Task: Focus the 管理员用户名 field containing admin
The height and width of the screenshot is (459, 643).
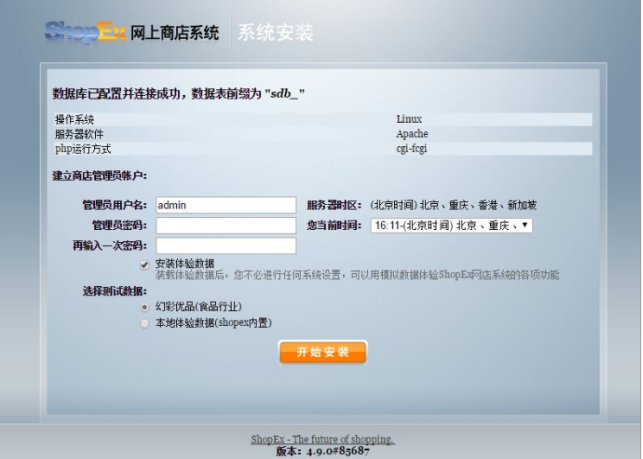Action: [x=225, y=205]
